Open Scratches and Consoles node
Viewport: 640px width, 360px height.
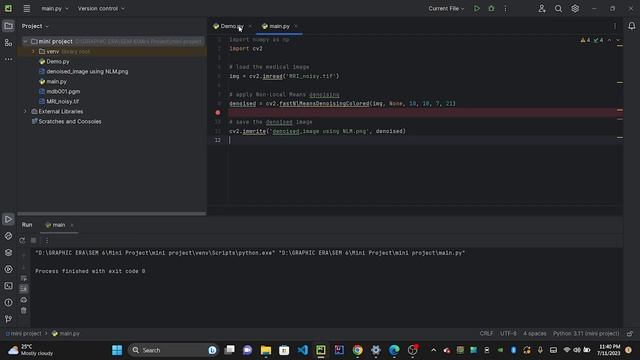coord(70,121)
